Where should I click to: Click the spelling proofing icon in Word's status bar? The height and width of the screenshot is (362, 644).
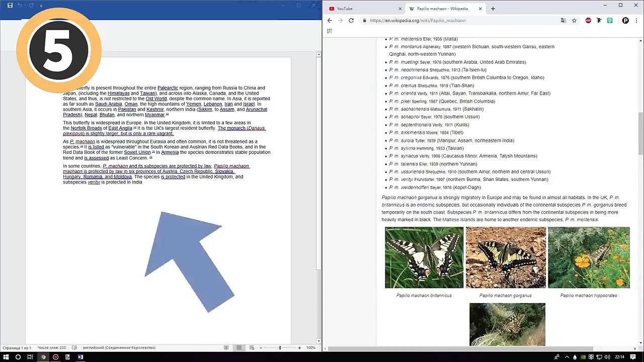point(74,348)
